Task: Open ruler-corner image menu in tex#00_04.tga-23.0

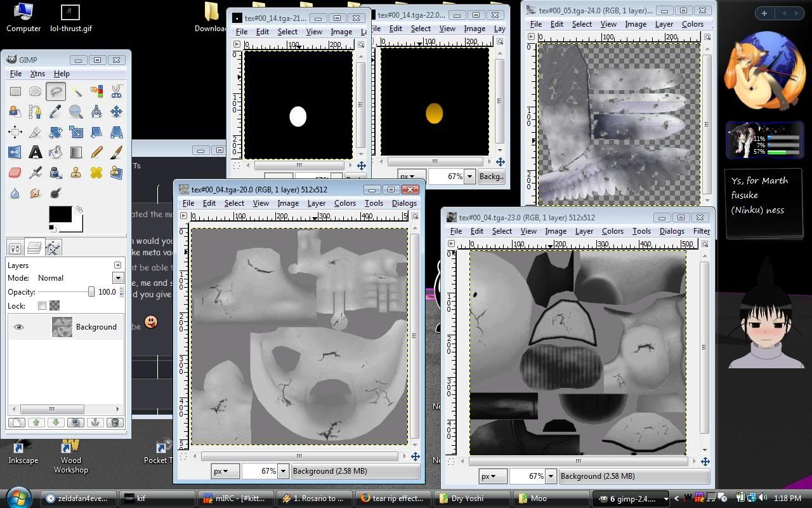Action: pyautogui.click(x=451, y=244)
